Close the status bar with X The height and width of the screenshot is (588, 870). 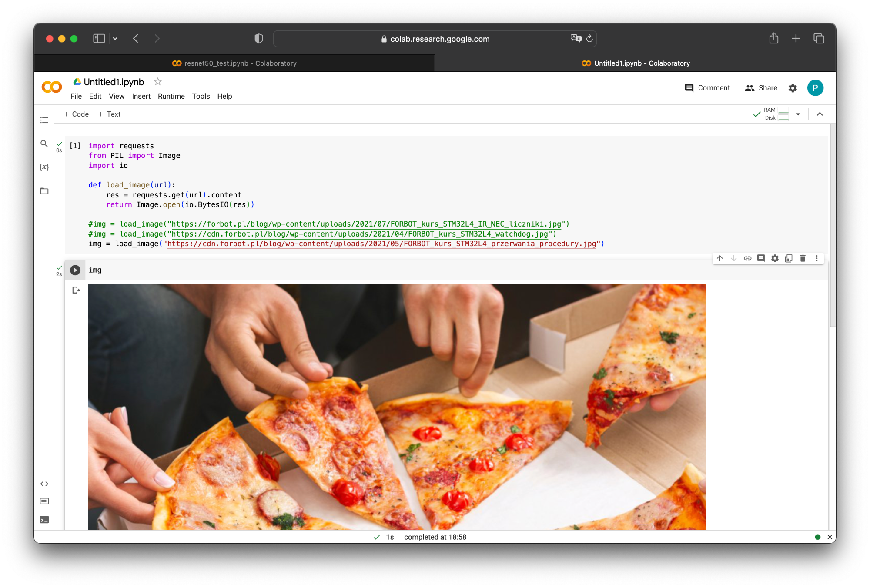(x=830, y=537)
